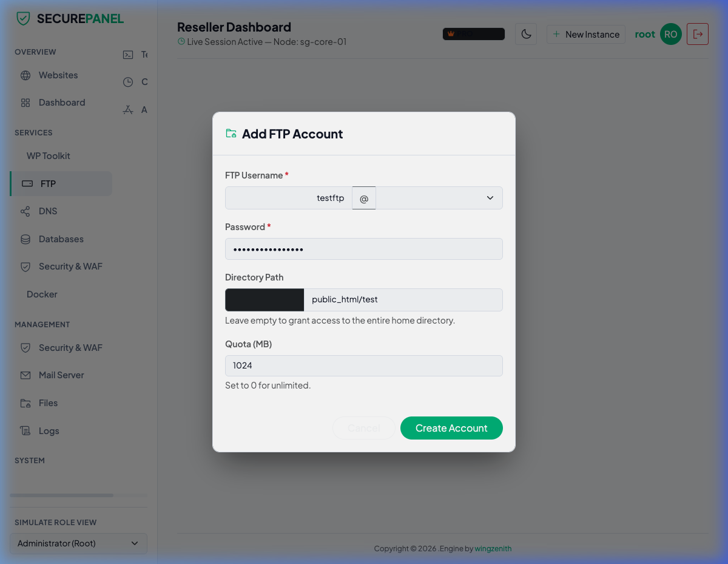The height and width of the screenshot is (564, 728).
Task: Click the terminal icon in sidebar
Action: 128,55
